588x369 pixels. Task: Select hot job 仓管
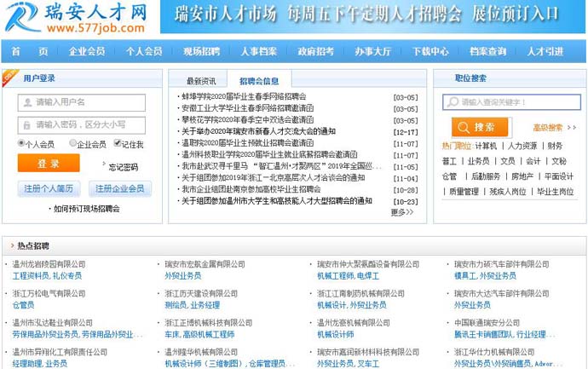coord(449,176)
